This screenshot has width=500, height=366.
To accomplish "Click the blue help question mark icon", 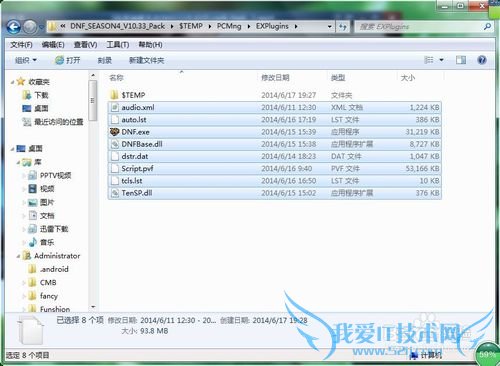I will tap(482, 60).
